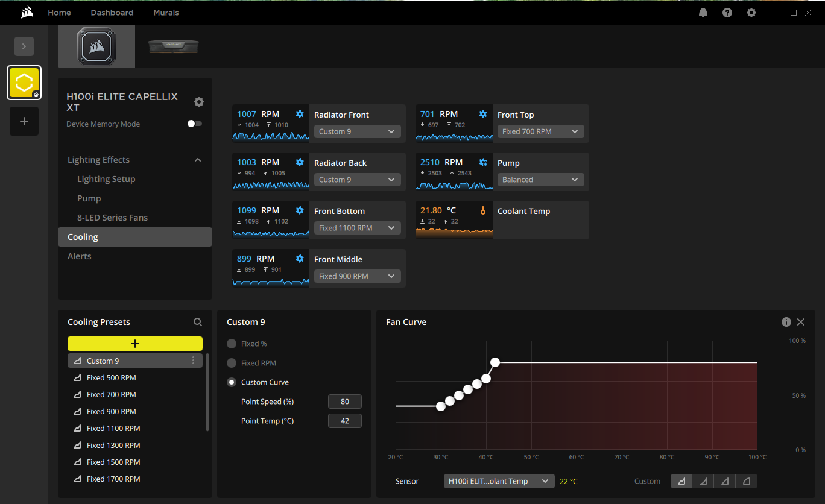Choose the Custom Curve radio option
The height and width of the screenshot is (504, 825).
pyautogui.click(x=232, y=382)
